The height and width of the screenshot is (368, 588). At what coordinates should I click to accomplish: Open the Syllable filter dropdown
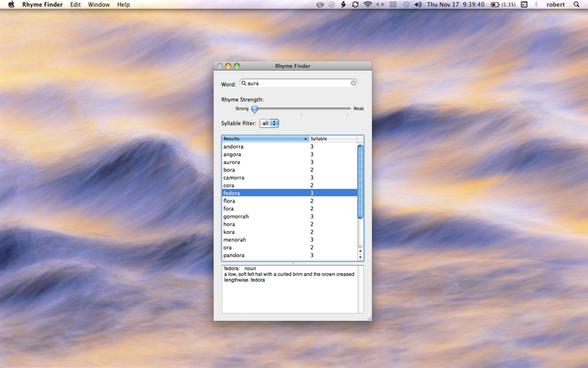click(x=269, y=123)
